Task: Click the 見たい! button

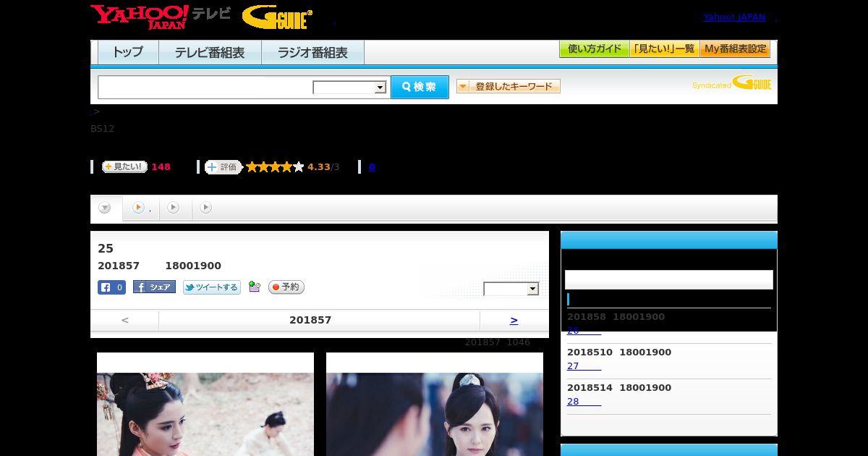Action: [124, 167]
